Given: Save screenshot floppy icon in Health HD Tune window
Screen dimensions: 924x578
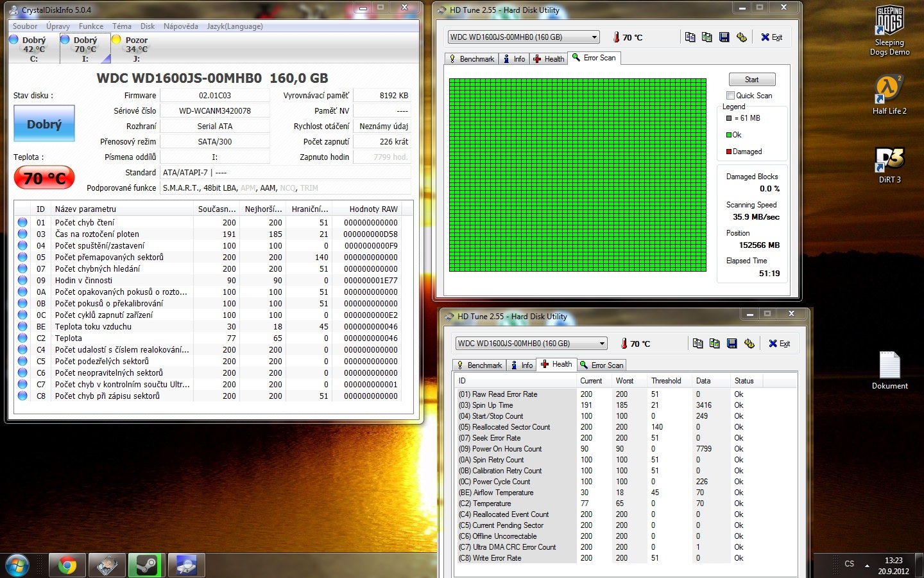Looking at the screenshot, I should 732,344.
